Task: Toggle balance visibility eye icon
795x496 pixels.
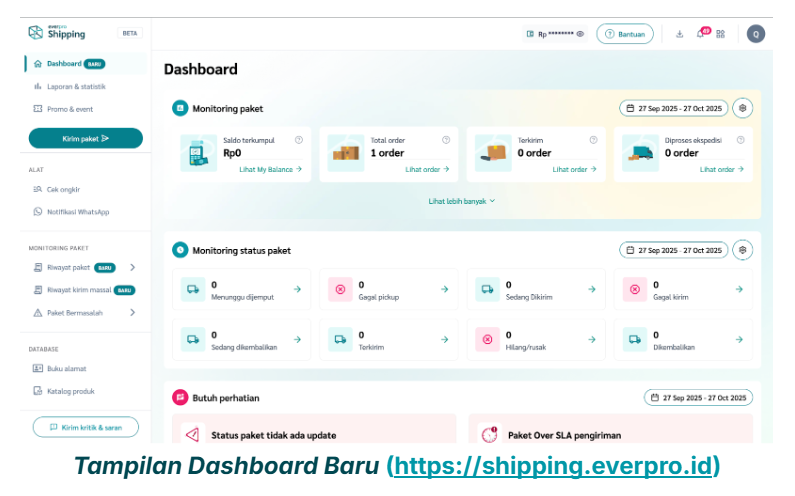Action: coord(580,34)
